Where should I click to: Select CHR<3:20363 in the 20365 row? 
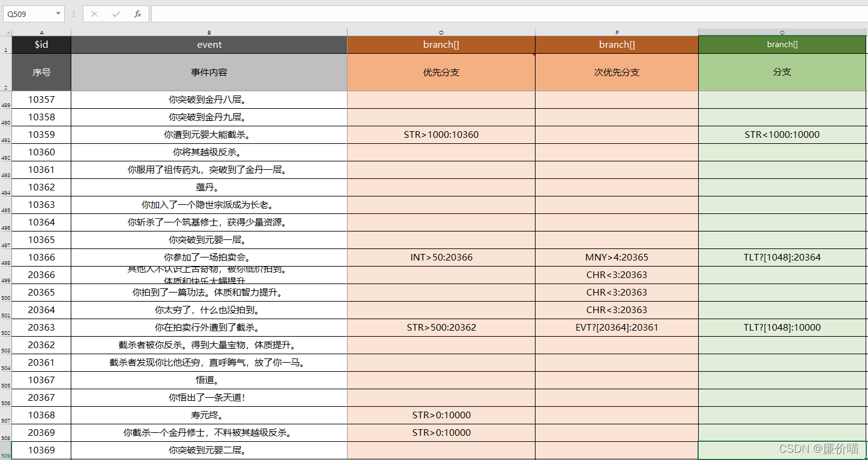[x=617, y=293]
